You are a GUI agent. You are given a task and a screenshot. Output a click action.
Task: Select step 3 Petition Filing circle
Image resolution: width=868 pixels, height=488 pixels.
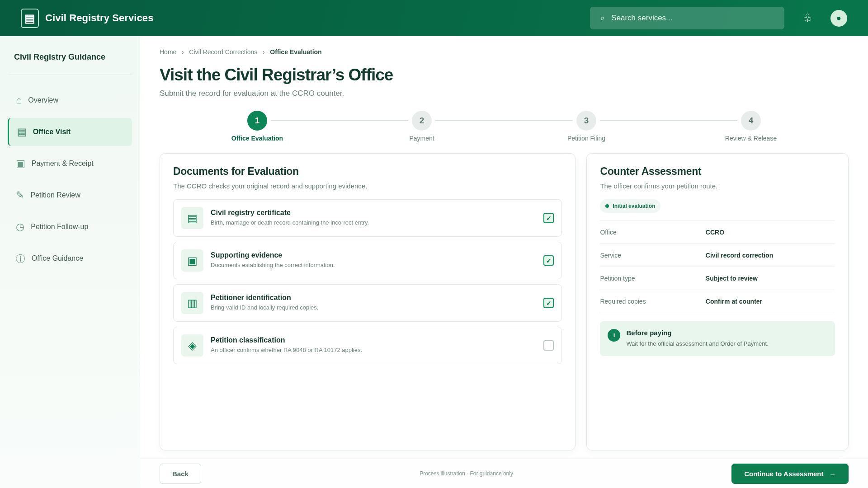tap(586, 121)
